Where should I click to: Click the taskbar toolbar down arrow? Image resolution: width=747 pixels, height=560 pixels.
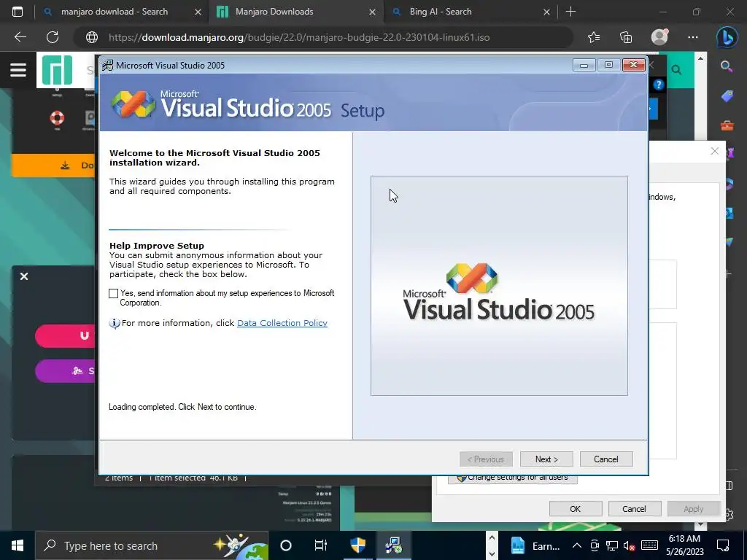coord(492,554)
